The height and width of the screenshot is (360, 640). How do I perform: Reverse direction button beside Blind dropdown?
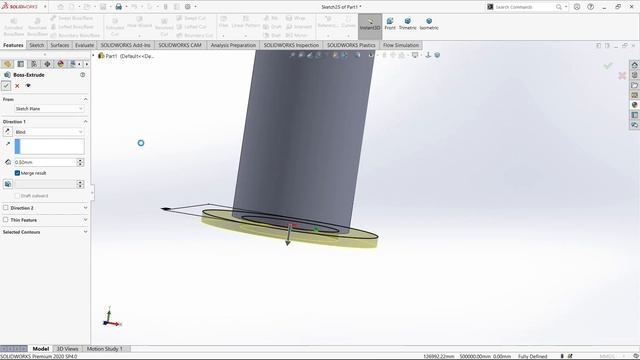pos(7,131)
